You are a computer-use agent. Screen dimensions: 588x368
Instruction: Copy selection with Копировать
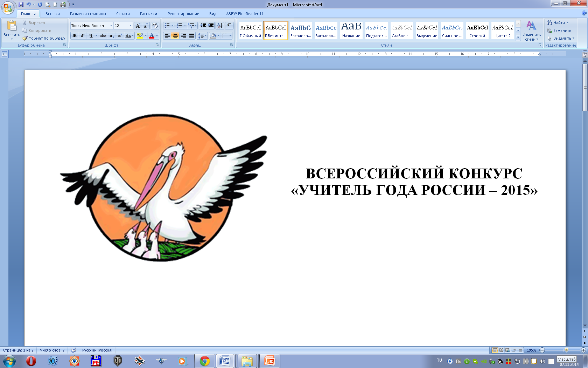[37, 30]
